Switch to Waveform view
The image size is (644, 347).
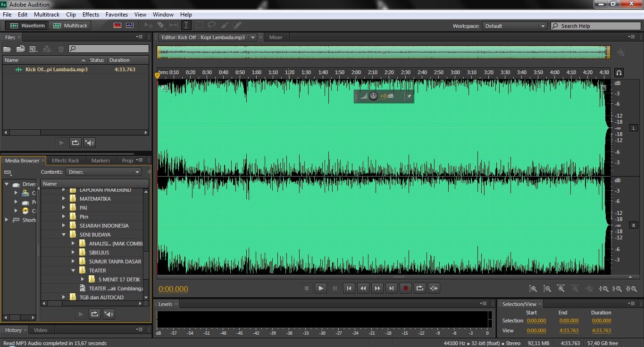point(28,25)
